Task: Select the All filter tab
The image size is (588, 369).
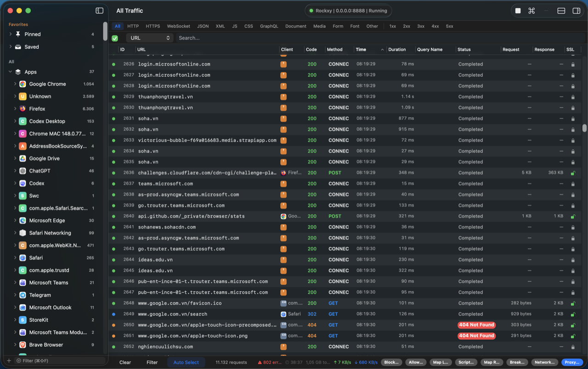Action: [x=118, y=26]
